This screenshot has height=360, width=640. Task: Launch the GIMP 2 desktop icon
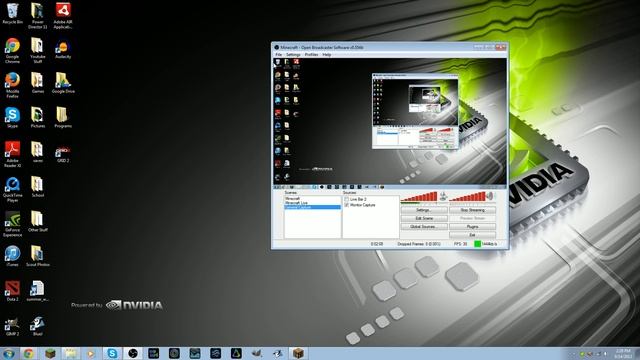(x=12, y=326)
